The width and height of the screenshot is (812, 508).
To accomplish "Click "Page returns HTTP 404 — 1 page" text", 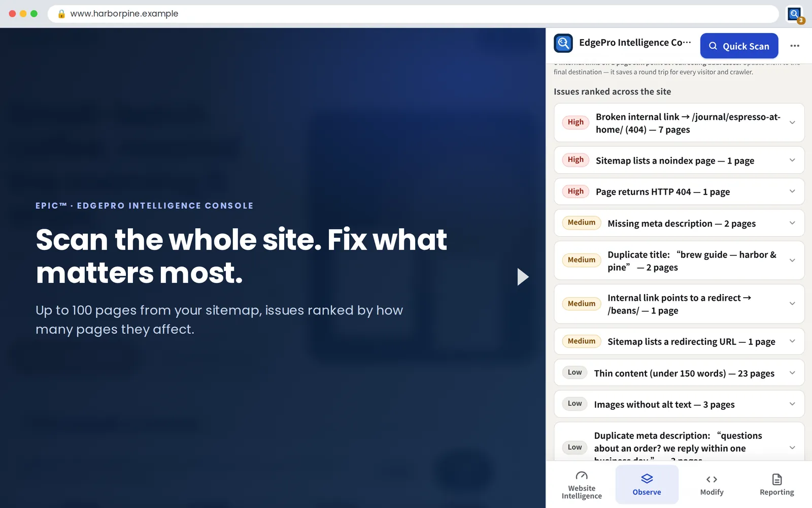I will pos(663,192).
